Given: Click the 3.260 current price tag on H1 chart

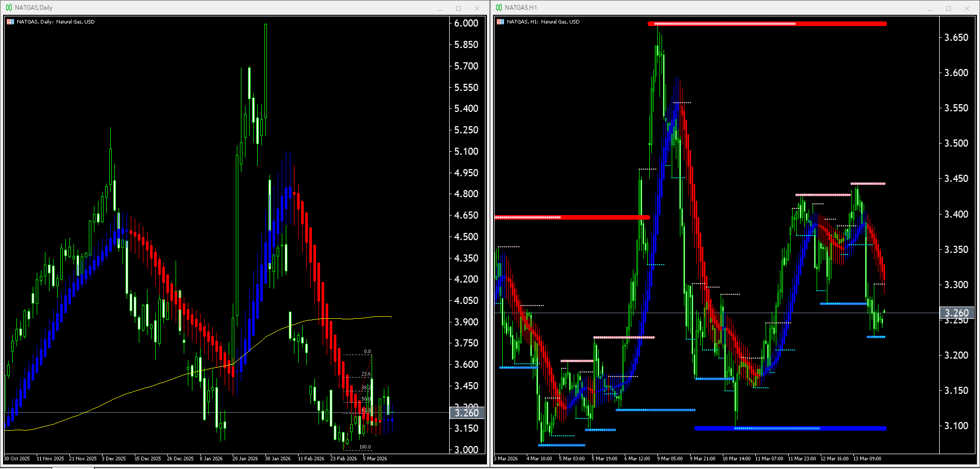Looking at the screenshot, I should point(957,313).
